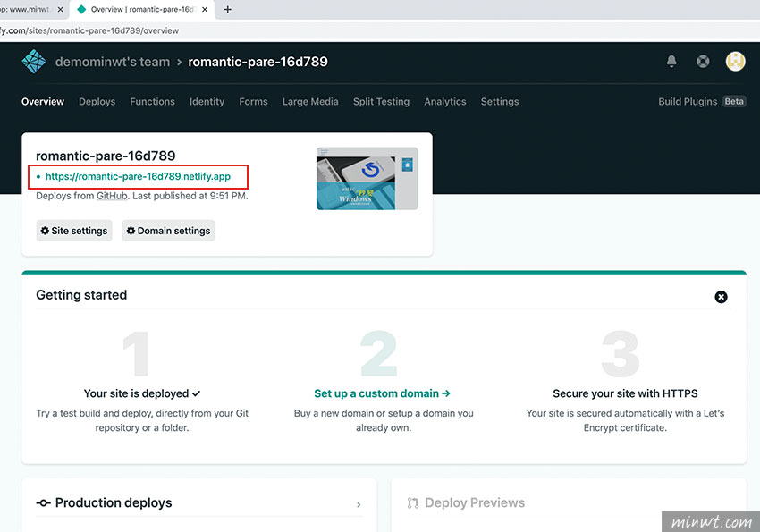760x532 pixels.
Task: Click the gear icon in Site settings
Action: [45, 231]
